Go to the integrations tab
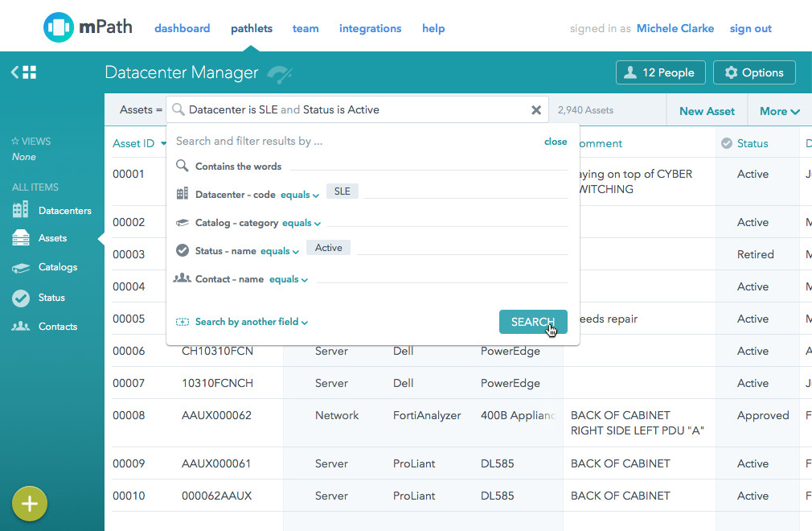 tap(370, 28)
